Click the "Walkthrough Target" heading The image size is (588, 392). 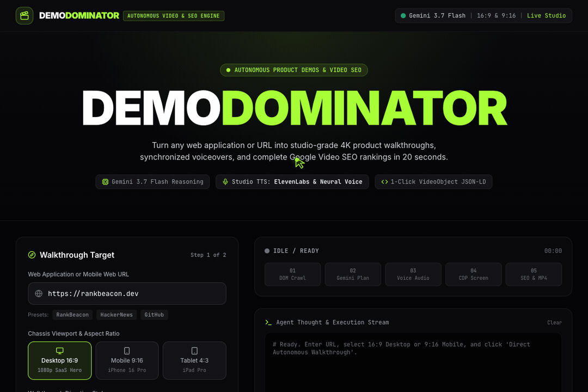click(77, 255)
